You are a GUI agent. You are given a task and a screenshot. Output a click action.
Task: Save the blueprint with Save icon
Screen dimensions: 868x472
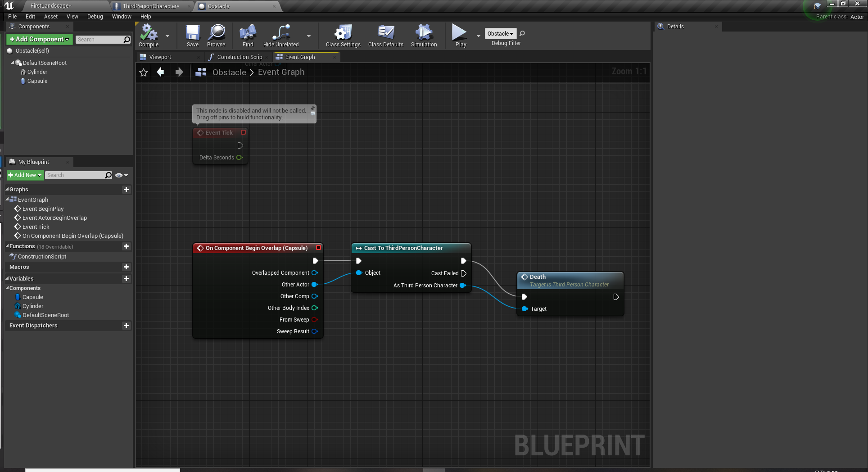[x=193, y=35]
